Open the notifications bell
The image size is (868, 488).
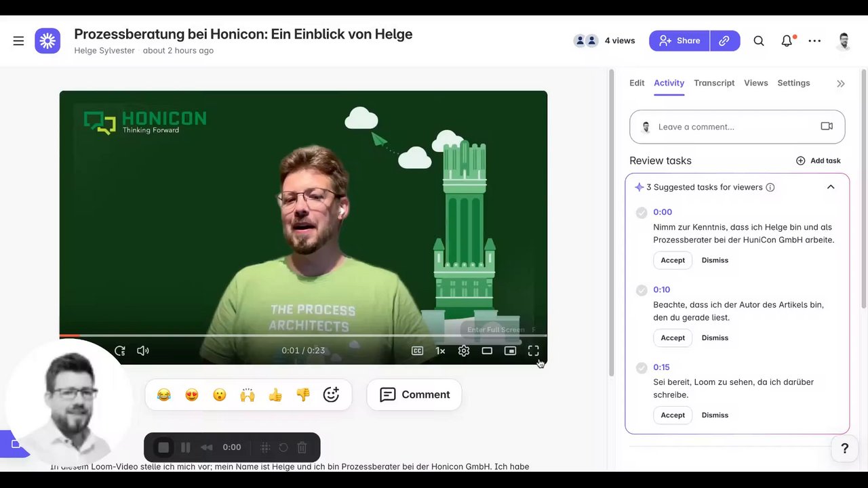pos(787,41)
